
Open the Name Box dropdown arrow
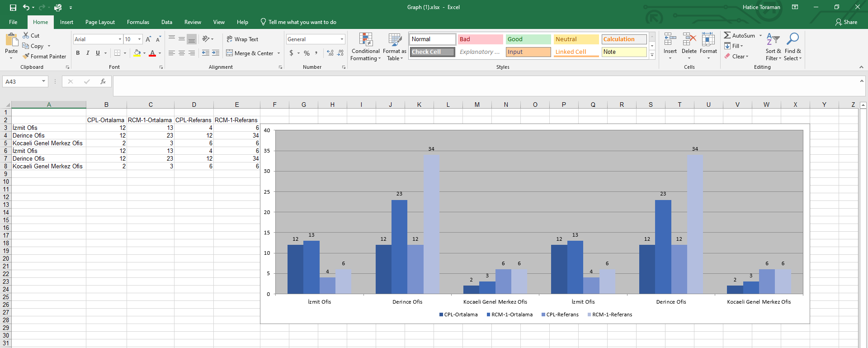tap(43, 81)
